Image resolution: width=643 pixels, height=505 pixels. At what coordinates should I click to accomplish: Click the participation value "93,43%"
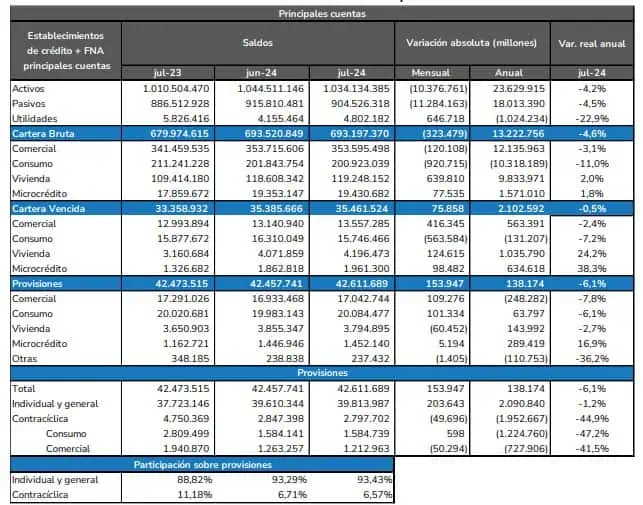374,480
